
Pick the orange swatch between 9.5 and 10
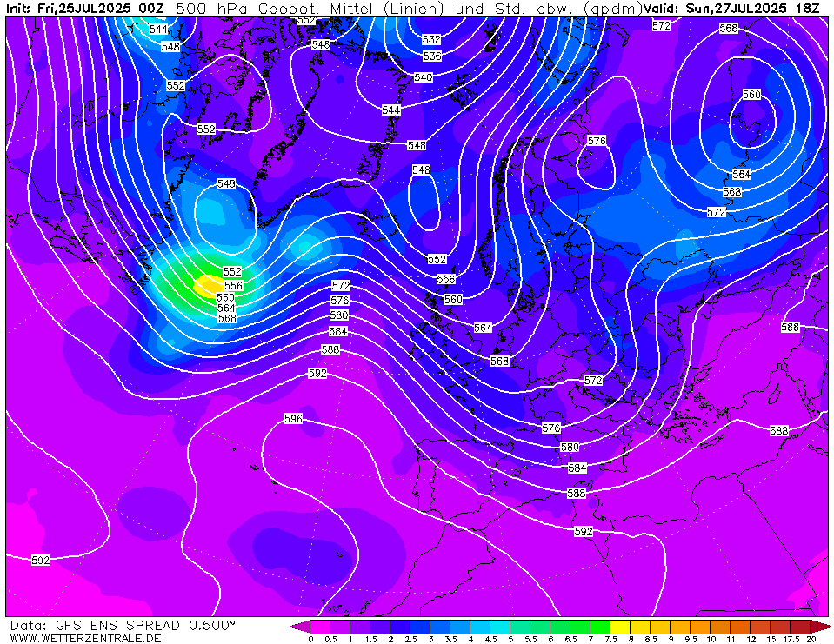(x=701, y=627)
